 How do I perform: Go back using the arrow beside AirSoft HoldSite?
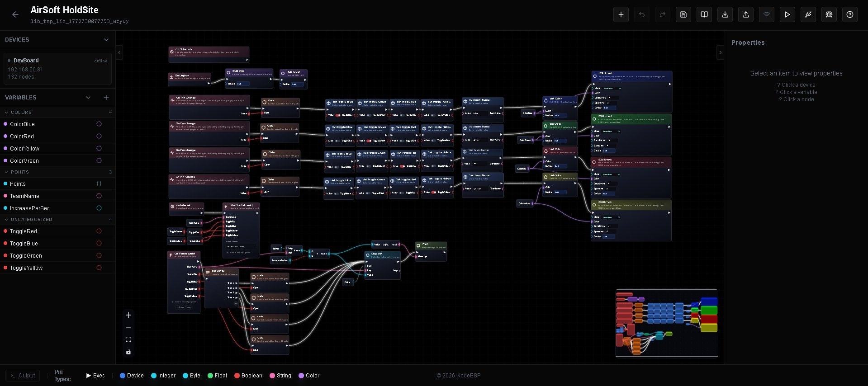15,14
